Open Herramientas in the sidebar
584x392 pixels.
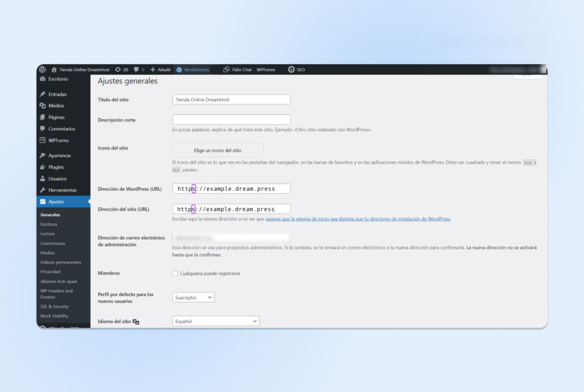[x=62, y=190]
